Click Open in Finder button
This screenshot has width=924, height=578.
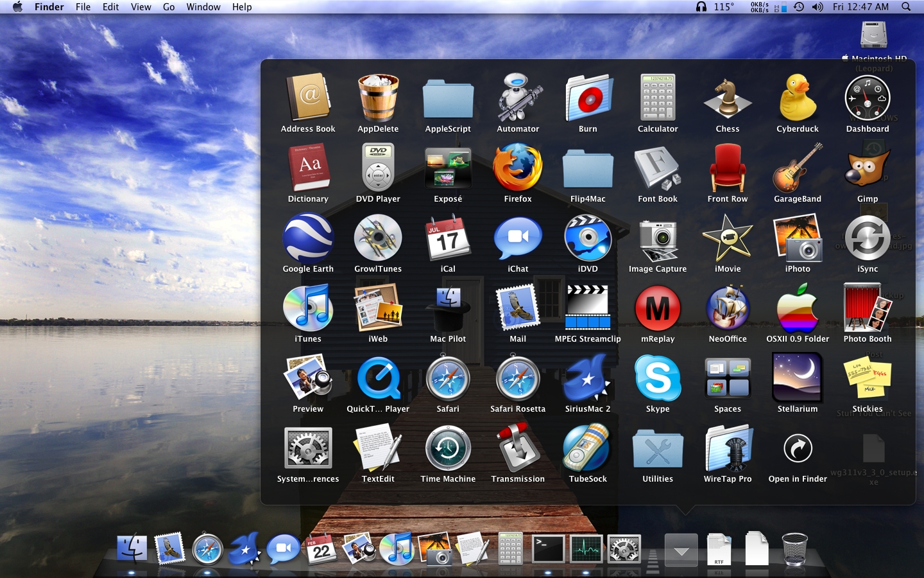798,448
